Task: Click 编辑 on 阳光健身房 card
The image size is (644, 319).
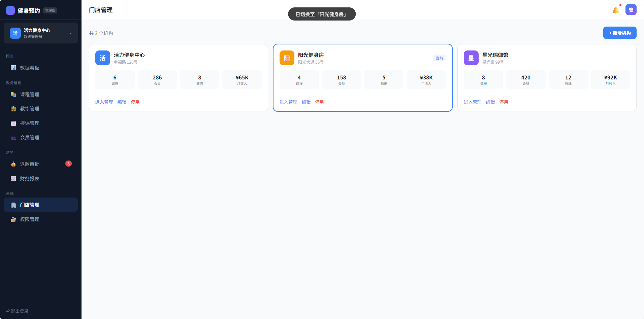Action: [x=306, y=102]
